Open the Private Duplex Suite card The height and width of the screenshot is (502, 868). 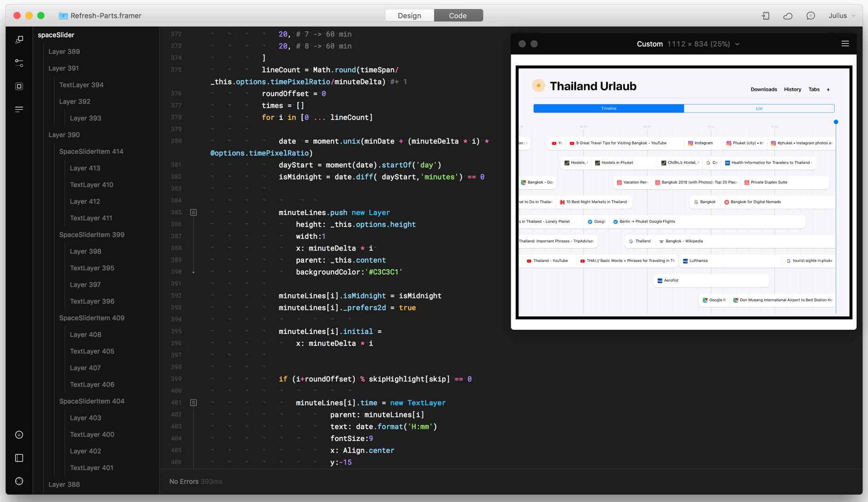point(785,182)
